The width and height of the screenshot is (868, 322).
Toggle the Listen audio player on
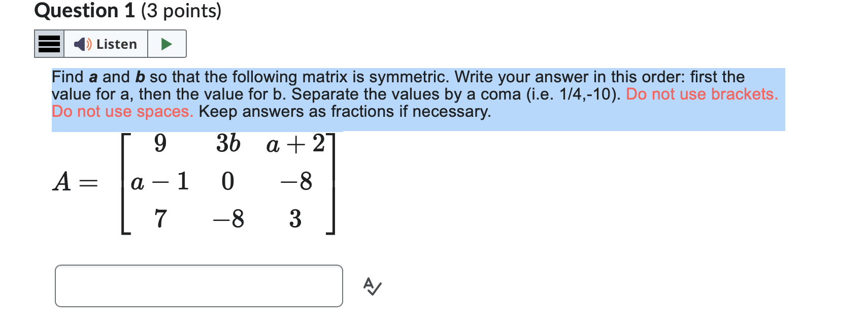(104, 44)
